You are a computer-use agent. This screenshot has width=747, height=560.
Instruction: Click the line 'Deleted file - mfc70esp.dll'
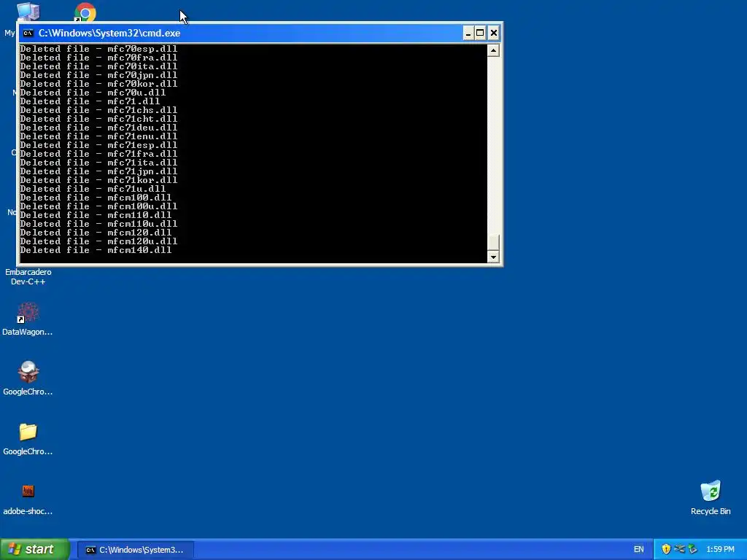98,49
